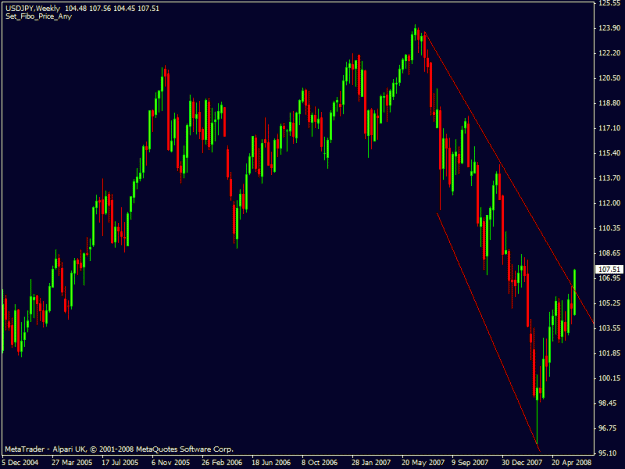The image size is (625, 469).
Task: Click the current price label 107.51
Action: [609, 270]
